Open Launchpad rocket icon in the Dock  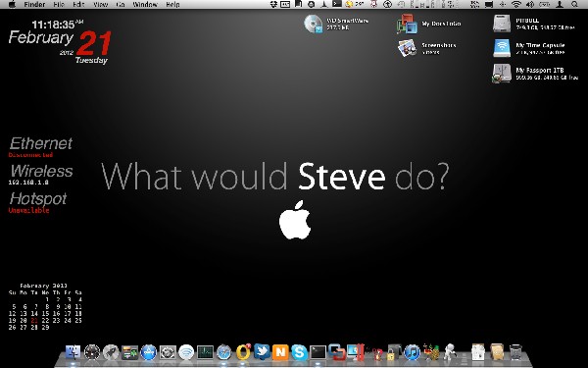(111, 352)
